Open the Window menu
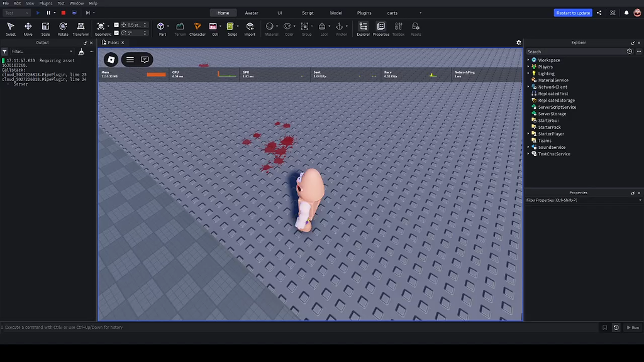Screen dimensions: 644x362 [x=76, y=3]
